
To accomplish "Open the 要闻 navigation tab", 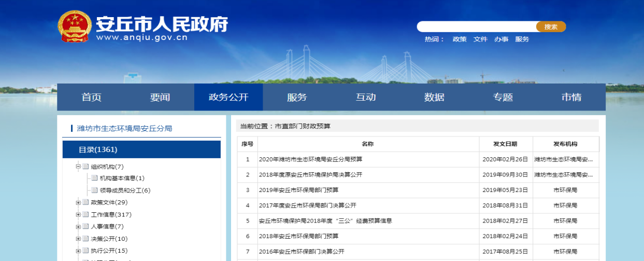I will [x=160, y=97].
